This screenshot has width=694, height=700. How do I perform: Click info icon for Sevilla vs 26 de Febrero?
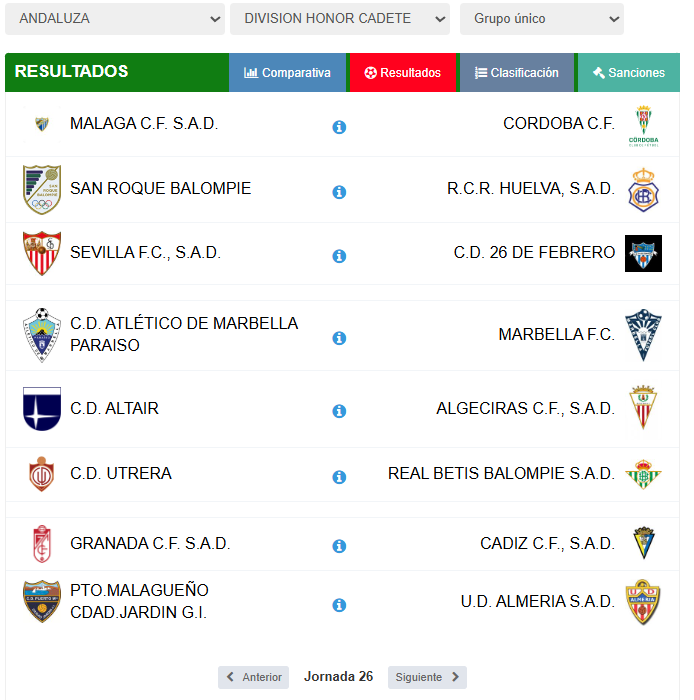point(339,256)
